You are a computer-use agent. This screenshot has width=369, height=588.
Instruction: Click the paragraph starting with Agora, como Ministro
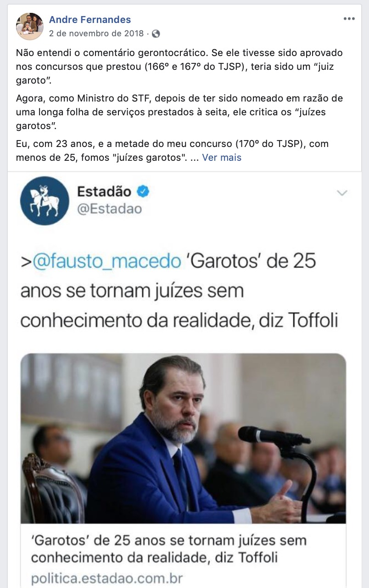pyautogui.click(x=179, y=112)
